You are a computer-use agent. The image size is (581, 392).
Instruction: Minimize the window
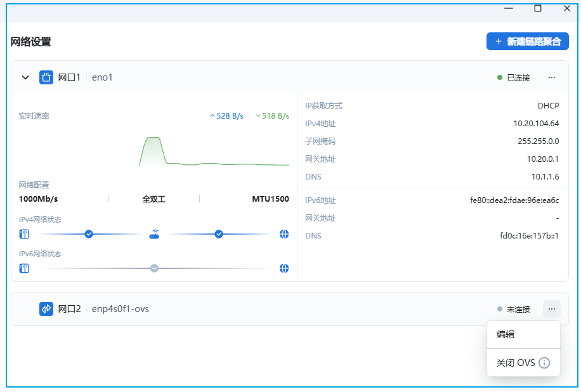point(509,8)
